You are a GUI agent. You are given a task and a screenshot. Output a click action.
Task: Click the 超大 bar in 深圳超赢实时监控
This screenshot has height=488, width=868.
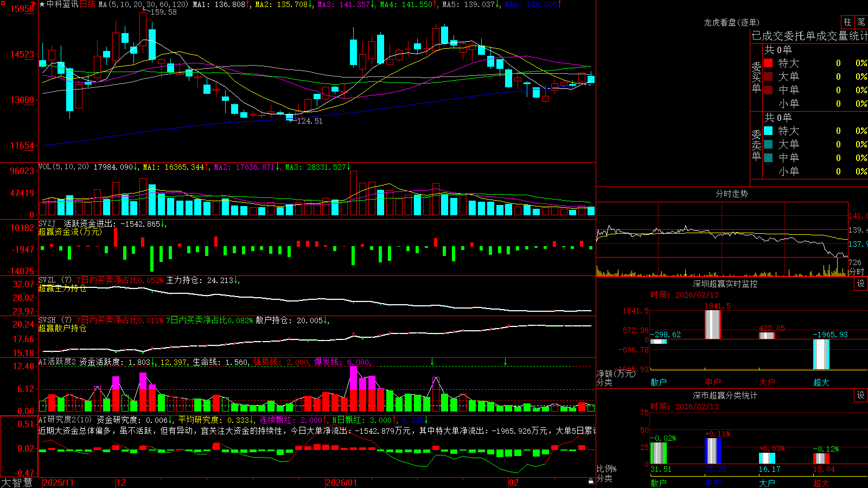click(x=821, y=354)
